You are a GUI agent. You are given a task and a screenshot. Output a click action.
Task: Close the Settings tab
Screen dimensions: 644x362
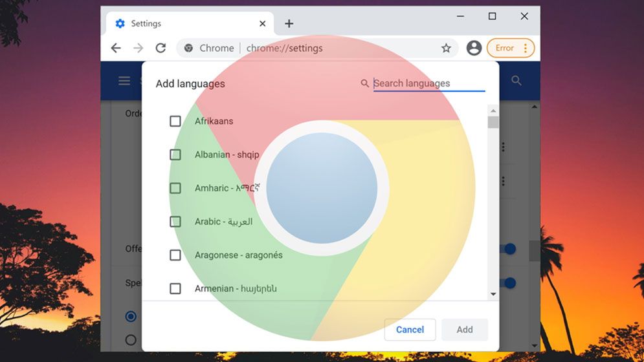tap(262, 24)
